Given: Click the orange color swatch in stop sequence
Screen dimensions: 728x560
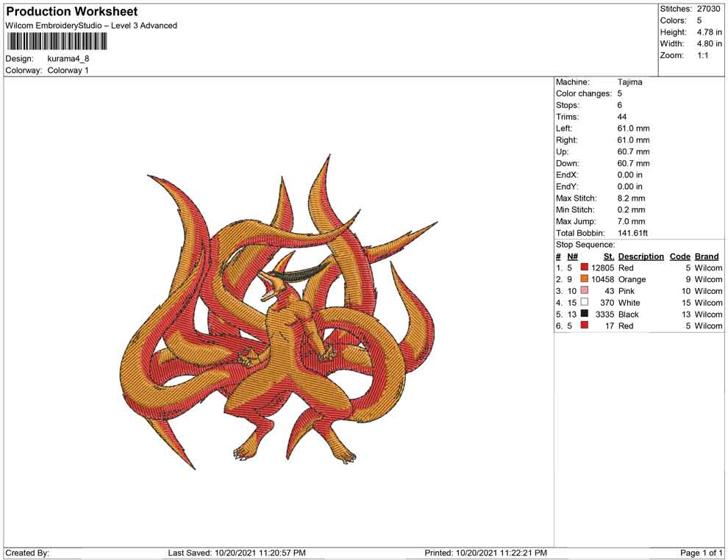Looking at the screenshot, I should pyautogui.click(x=584, y=279).
